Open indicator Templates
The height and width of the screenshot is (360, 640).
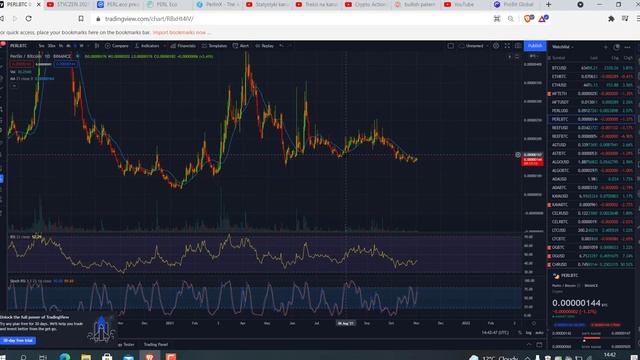214,46
